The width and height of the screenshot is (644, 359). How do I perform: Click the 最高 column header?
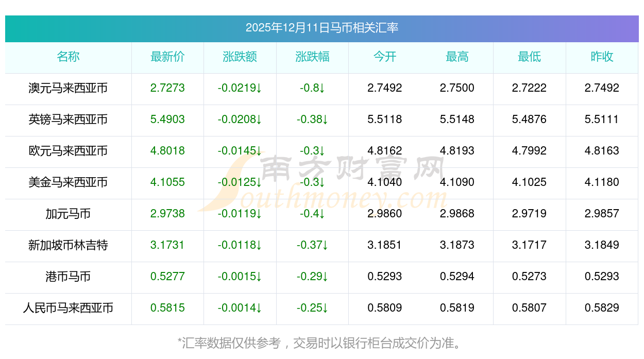(457, 57)
